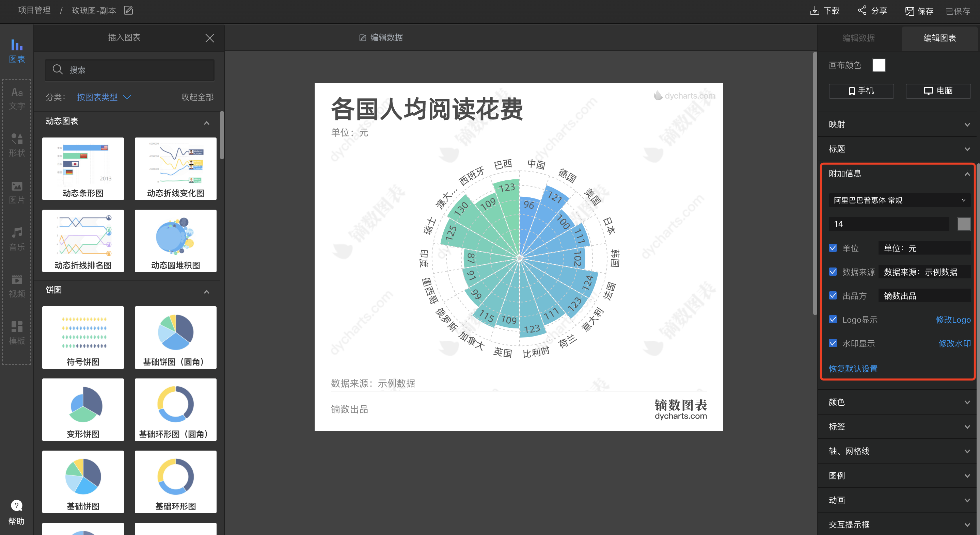
Task: Open the 形状 shapes sidebar tool
Action: coord(17,145)
